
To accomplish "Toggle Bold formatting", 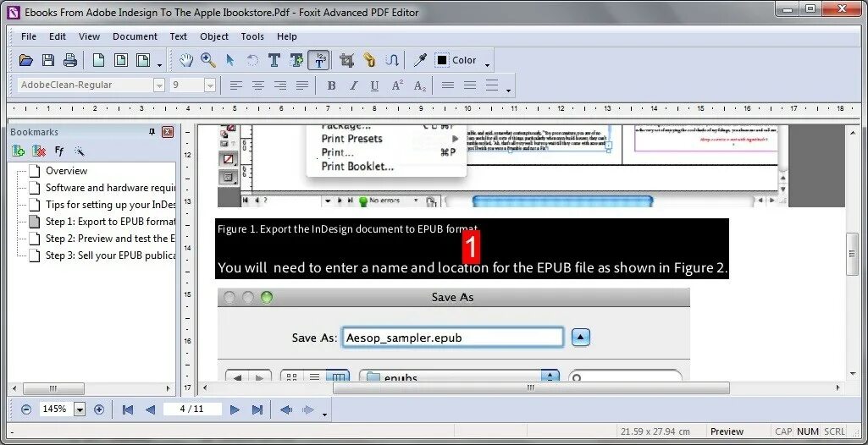I will (332, 85).
